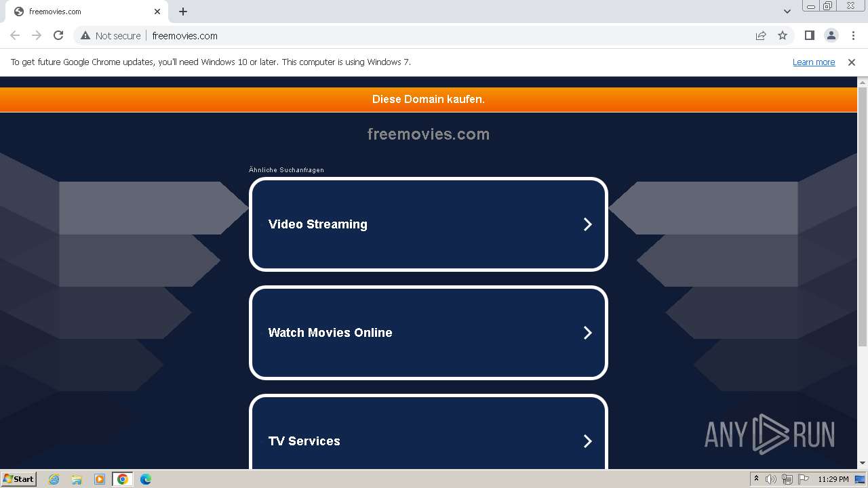Open the Windows Start menu
This screenshot has height=488, width=868.
(x=19, y=479)
